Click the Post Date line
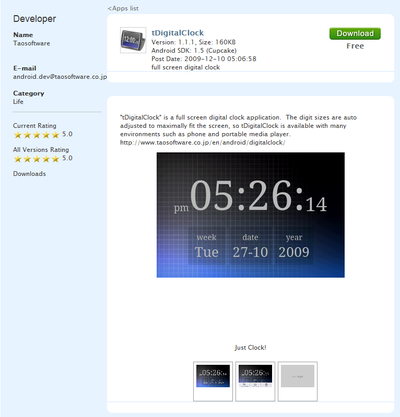The height and width of the screenshot is (417, 400). point(204,59)
